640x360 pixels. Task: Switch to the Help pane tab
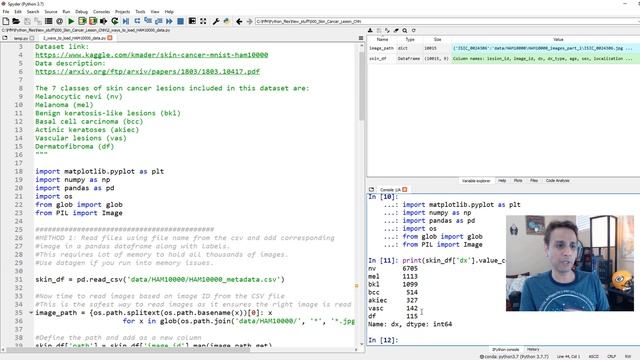click(x=502, y=180)
